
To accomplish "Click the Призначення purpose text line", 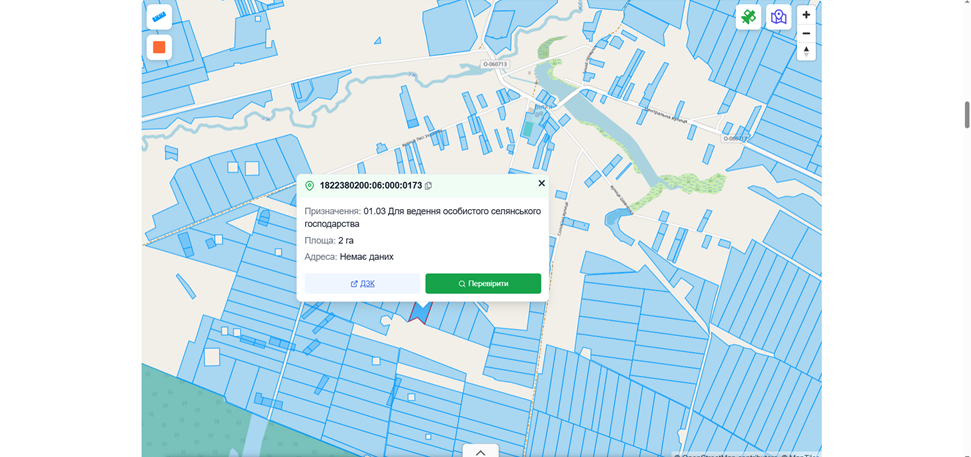I will pyautogui.click(x=423, y=217).
